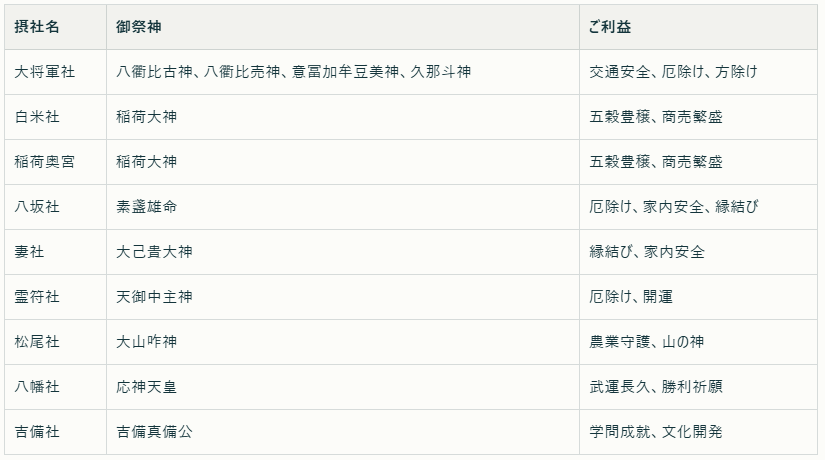Select the 妻社 cell
The height and width of the screenshot is (460, 825).
[x=30, y=252]
